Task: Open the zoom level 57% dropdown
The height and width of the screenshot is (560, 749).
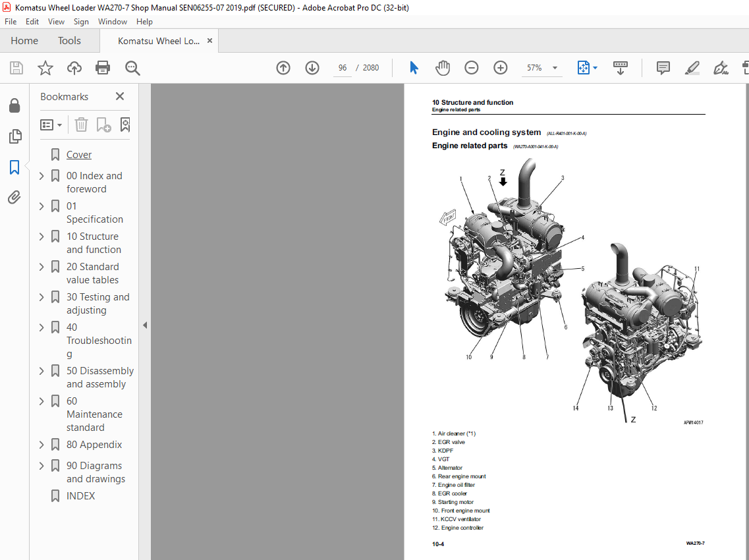Action: click(555, 68)
